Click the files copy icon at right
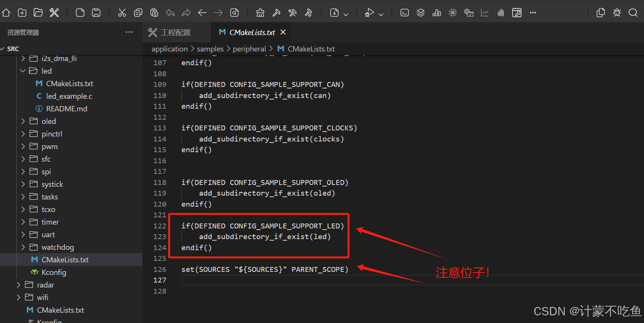This screenshot has width=644, height=323. [600, 13]
